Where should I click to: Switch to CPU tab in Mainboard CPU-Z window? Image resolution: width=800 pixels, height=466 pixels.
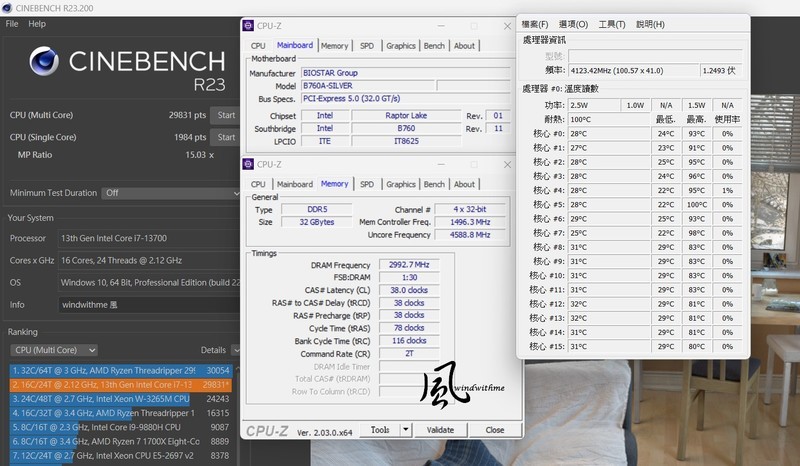click(258, 46)
